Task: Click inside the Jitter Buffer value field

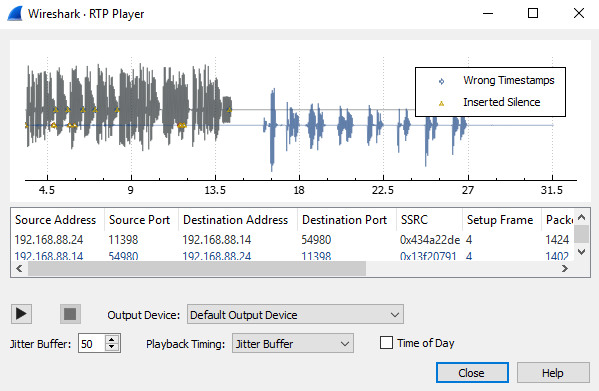Action: point(92,344)
